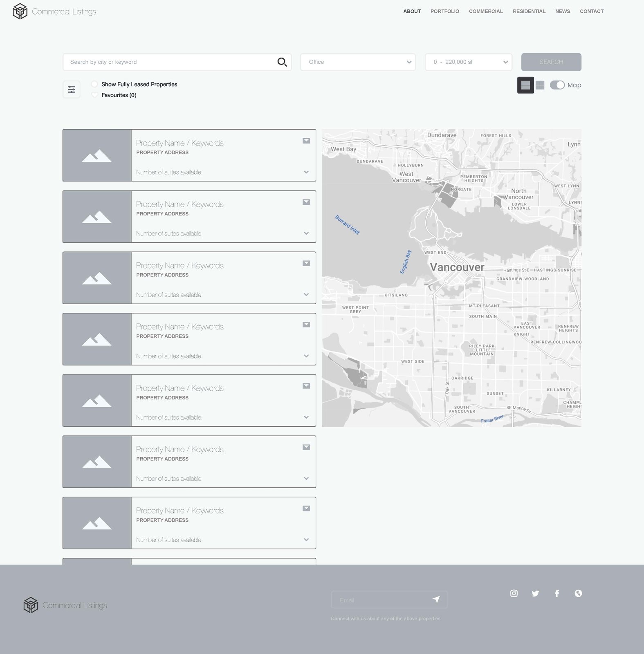Open the filter settings sliders icon
The image size is (644, 654).
click(72, 90)
